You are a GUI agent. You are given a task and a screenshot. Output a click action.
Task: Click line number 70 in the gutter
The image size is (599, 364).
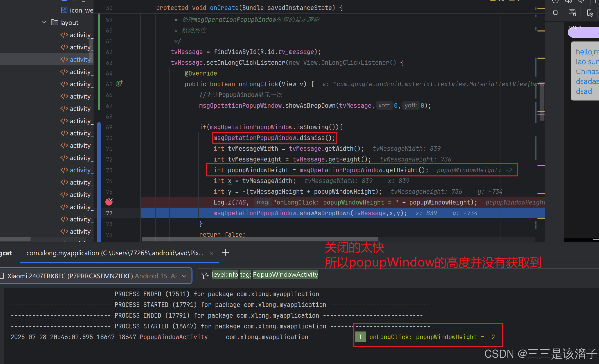(x=109, y=138)
